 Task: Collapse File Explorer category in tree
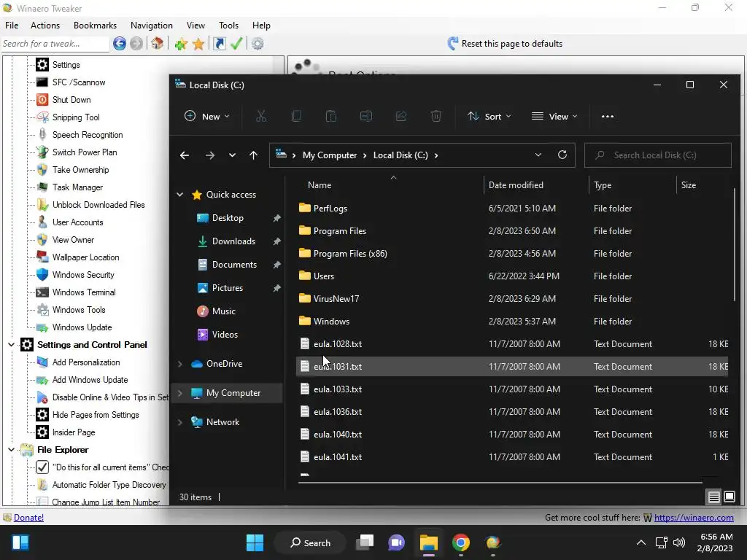tap(11, 449)
